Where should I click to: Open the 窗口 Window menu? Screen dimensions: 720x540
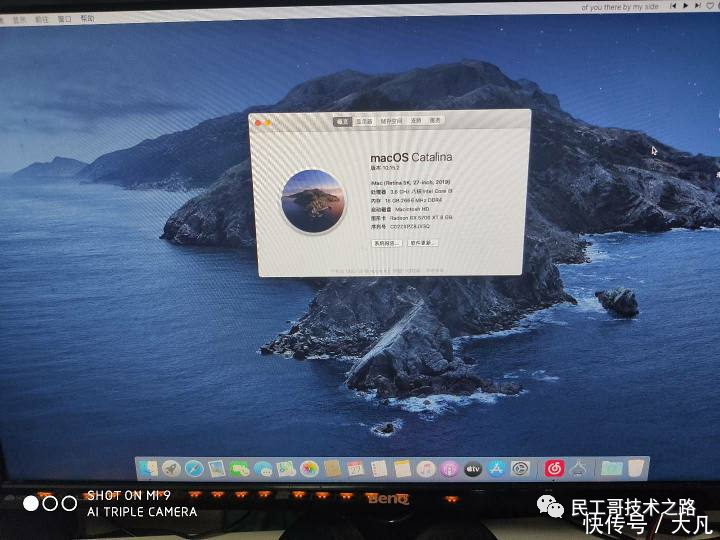pyautogui.click(x=64, y=19)
